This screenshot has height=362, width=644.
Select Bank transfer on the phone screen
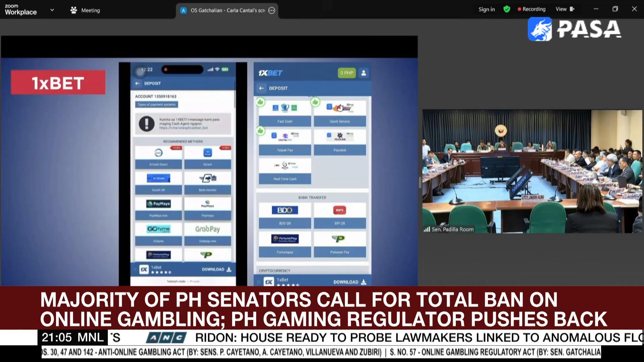click(208, 183)
